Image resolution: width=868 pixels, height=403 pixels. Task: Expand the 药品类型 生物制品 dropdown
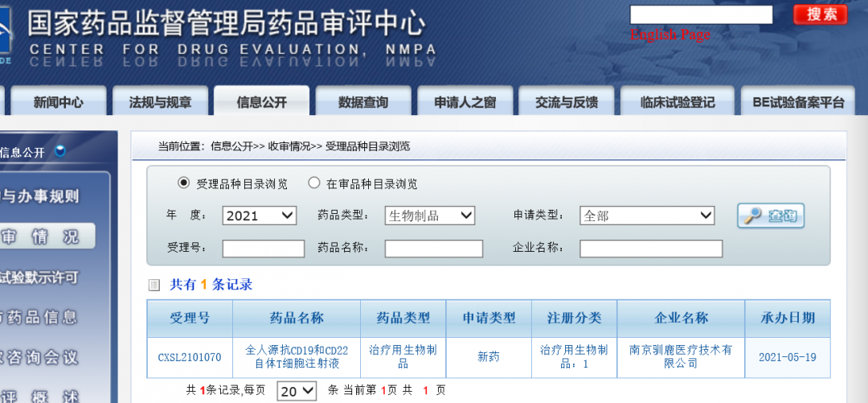(430, 216)
